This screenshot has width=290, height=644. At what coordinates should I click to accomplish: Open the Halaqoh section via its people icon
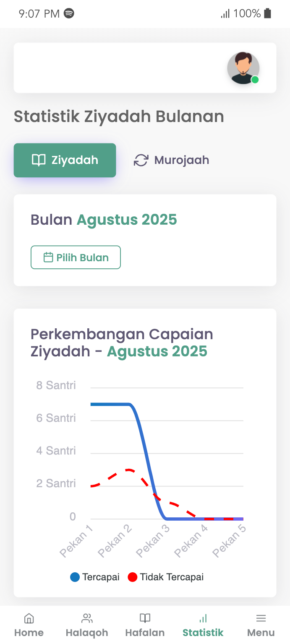point(87,617)
